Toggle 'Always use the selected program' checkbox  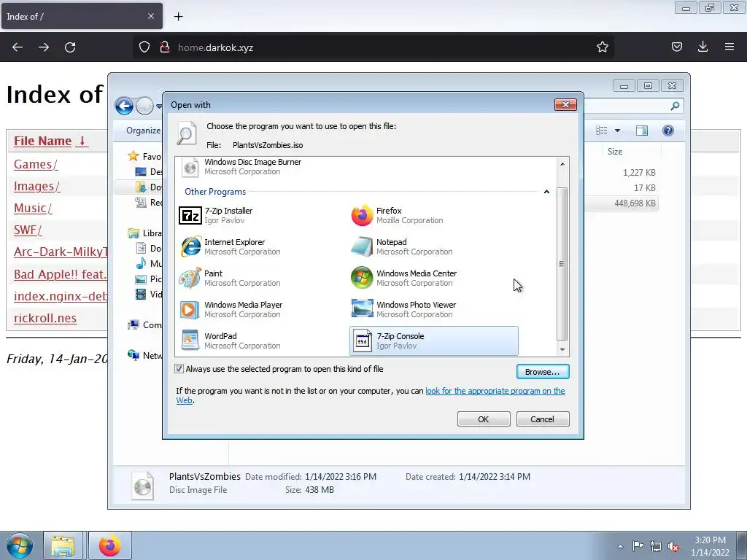(179, 368)
